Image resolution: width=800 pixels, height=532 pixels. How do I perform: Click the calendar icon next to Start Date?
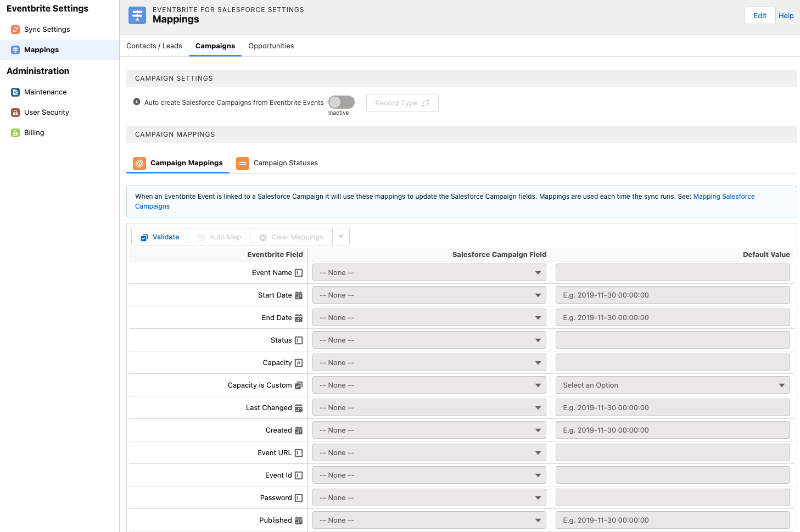click(x=299, y=295)
